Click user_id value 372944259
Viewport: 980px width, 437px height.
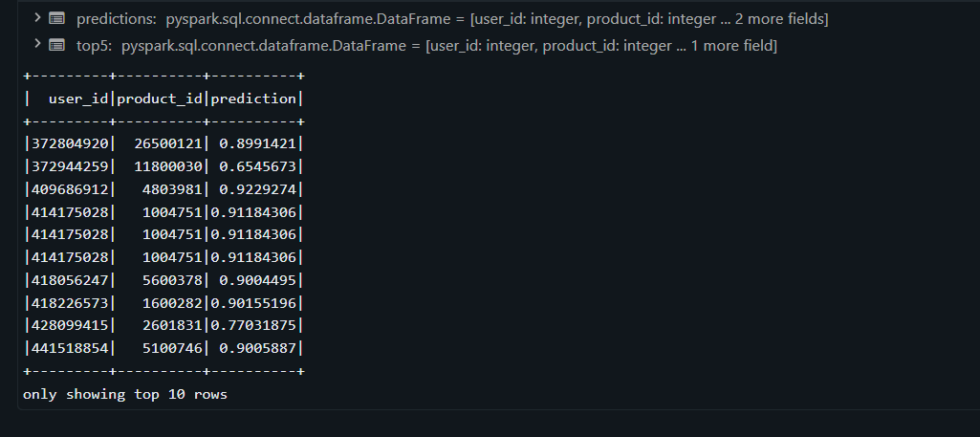[70, 166]
